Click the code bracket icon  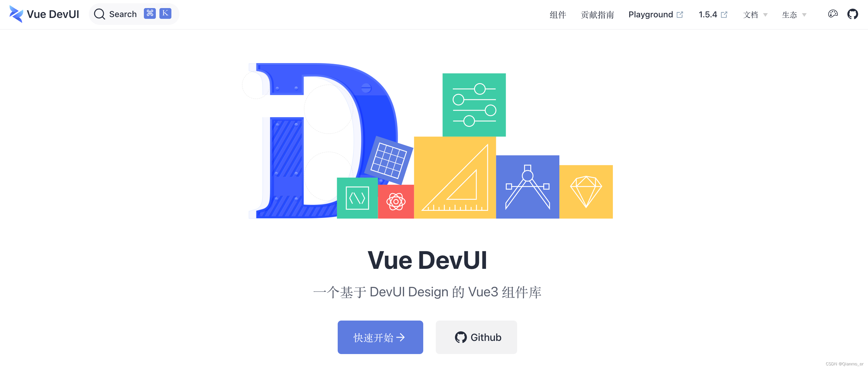357,198
